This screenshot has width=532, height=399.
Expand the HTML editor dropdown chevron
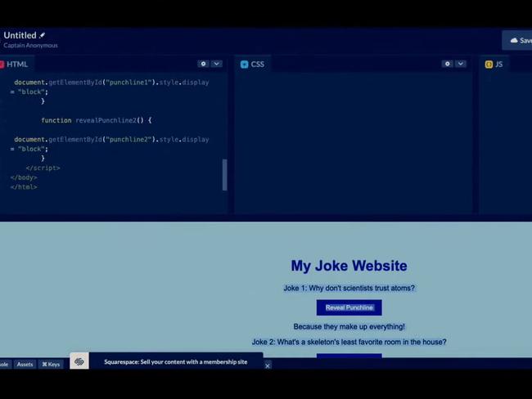[216, 64]
